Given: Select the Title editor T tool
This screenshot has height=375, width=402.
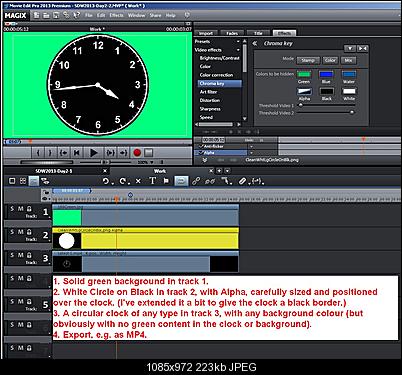Looking at the screenshot, I should tap(152, 181).
